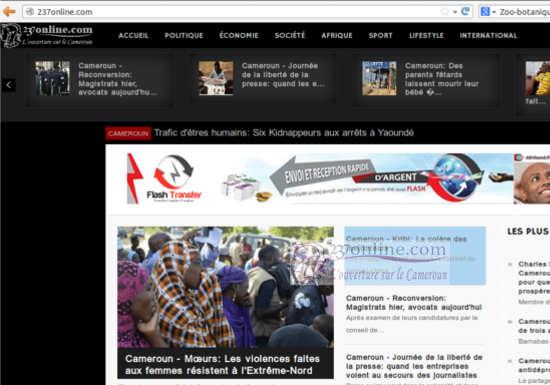The width and height of the screenshot is (550, 385).
Task: Open Journée de la liberté carousel thumbnail
Action: click(x=216, y=78)
